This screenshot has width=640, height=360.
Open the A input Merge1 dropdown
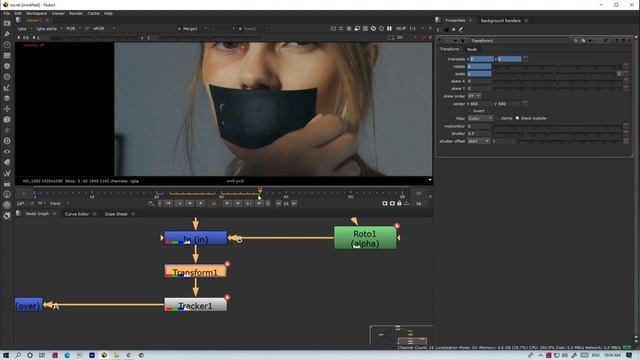coord(192,29)
